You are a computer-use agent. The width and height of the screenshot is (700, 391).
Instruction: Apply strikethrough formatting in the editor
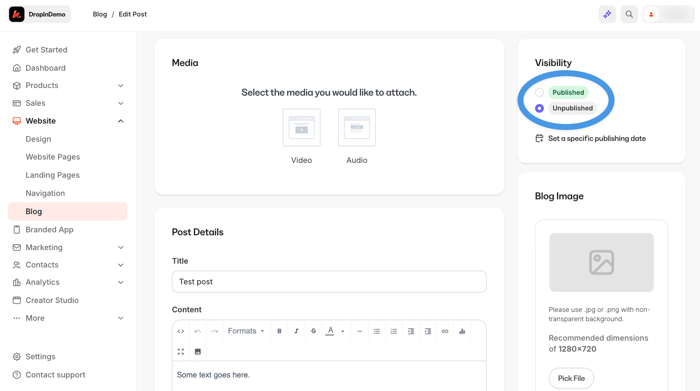(313, 331)
